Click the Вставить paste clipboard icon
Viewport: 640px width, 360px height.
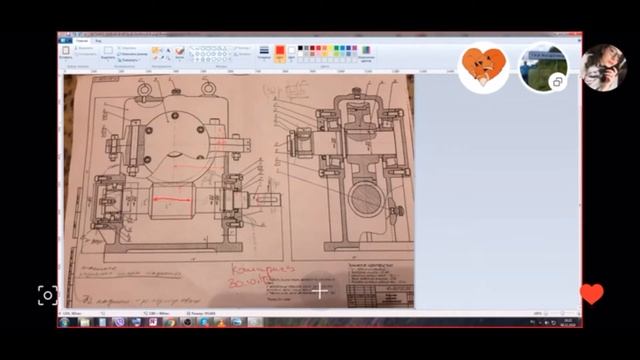coord(66,51)
